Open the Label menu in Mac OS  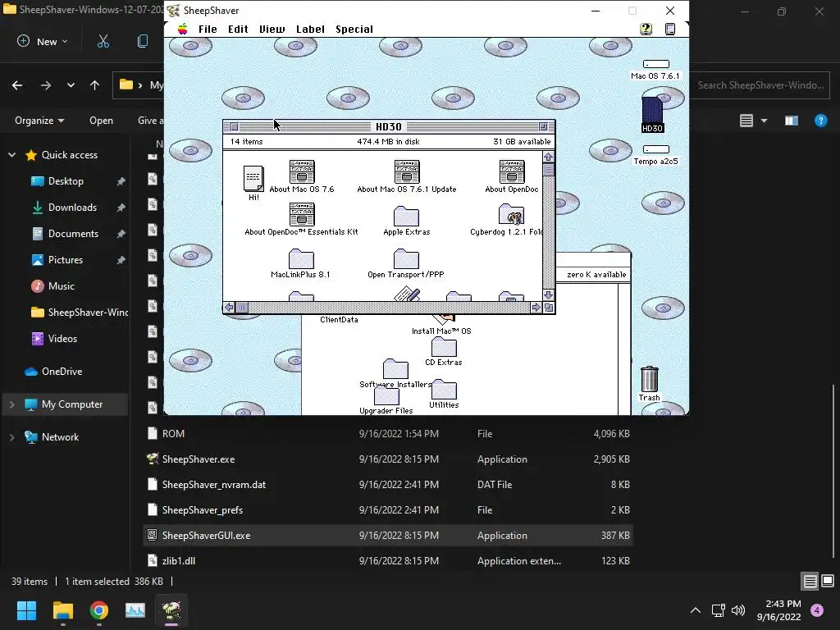point(310,29)
